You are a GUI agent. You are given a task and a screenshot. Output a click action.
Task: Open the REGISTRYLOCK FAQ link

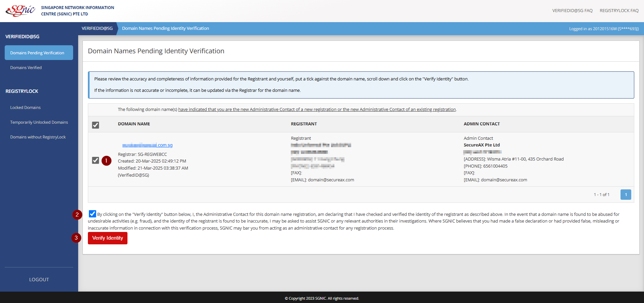tap(619, 11)
